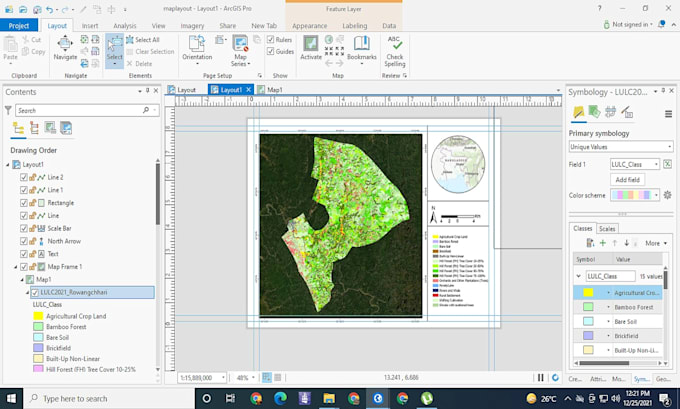Toggle the Rulers checkbox
The width and height of the screenshot is (680, 409).
coord(271,39)
